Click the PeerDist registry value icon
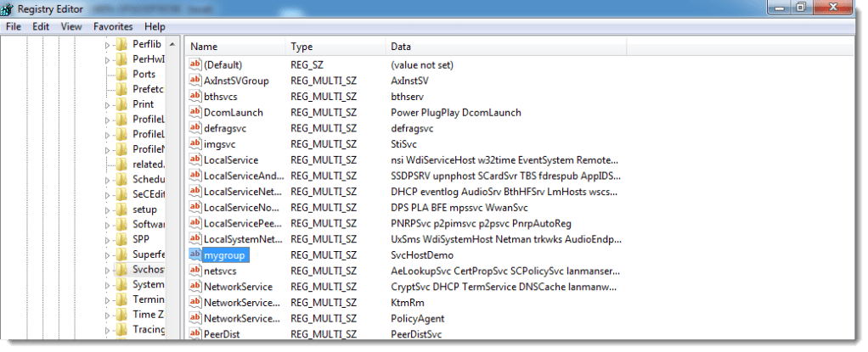The image size is (868, 352). click(194, 335)
